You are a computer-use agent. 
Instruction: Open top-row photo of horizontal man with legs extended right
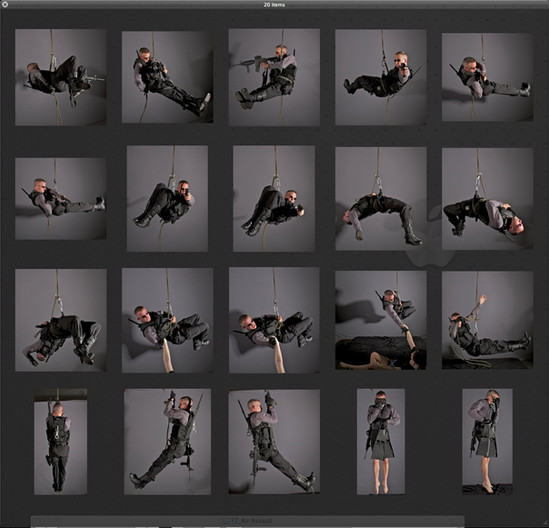(487, 77)
